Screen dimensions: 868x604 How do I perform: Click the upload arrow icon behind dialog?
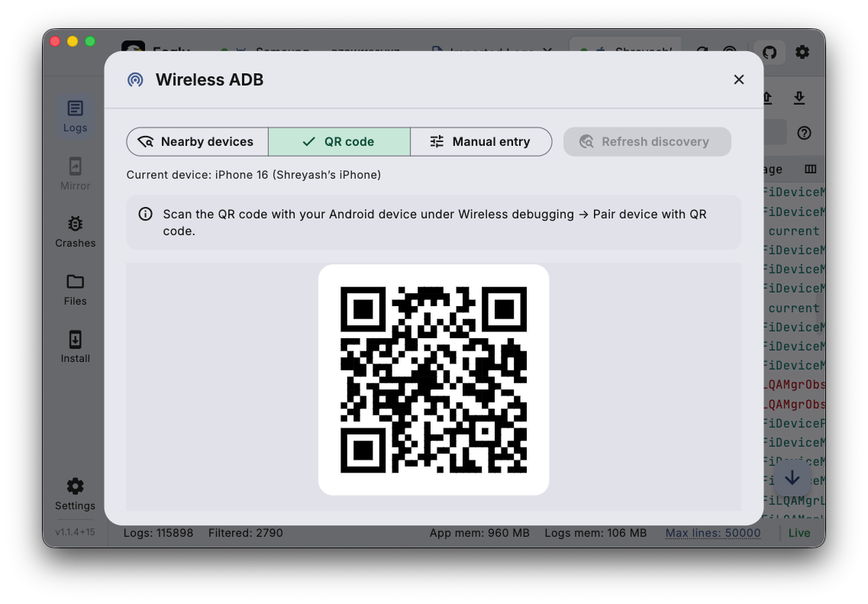pyautogui.click(x=768, y=98)
